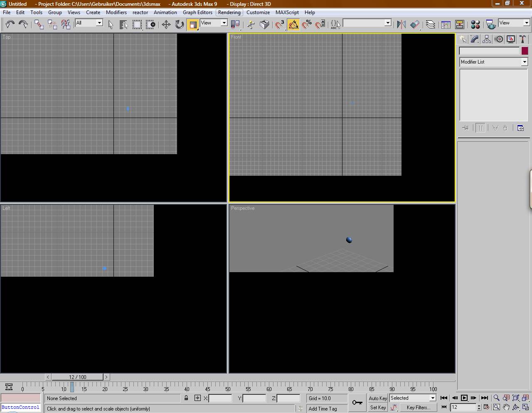Toggle the Percent Snap button
The width and height of the screenshot is (532, 413).
pos(307,25)
